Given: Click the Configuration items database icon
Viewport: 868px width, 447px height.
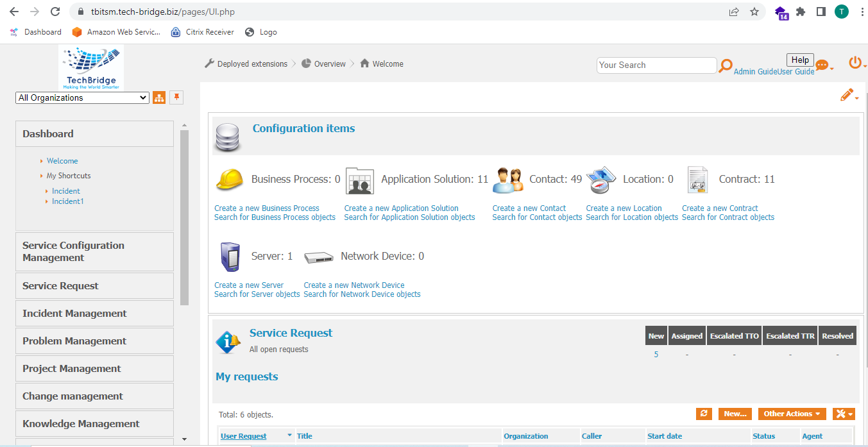Looking at the screenshot, I should (228, 137).
